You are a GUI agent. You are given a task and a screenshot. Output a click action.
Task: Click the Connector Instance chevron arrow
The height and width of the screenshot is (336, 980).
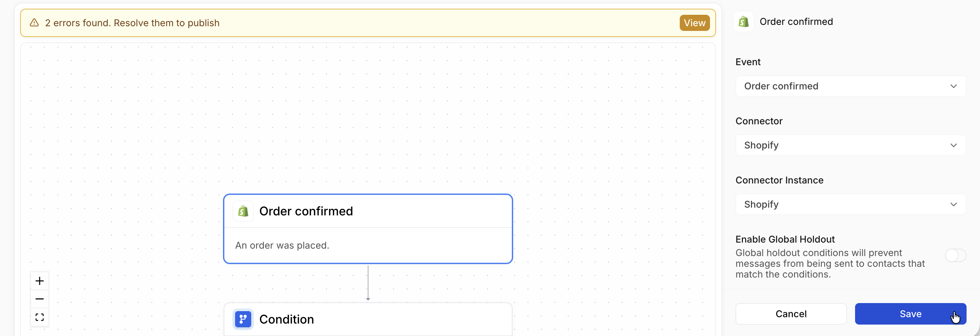[953, 204]
